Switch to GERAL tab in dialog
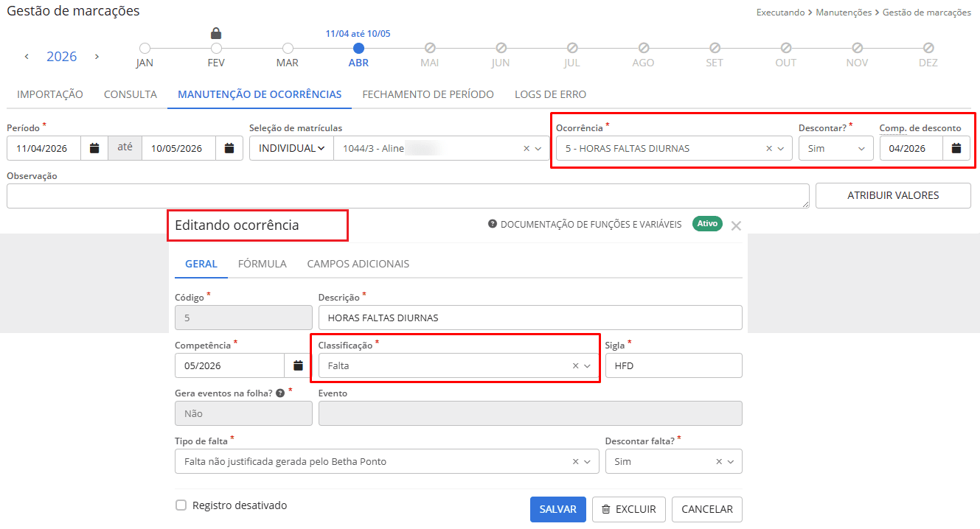Image resolution: width=980 pixels, height=529 pixels. point(201,264)
